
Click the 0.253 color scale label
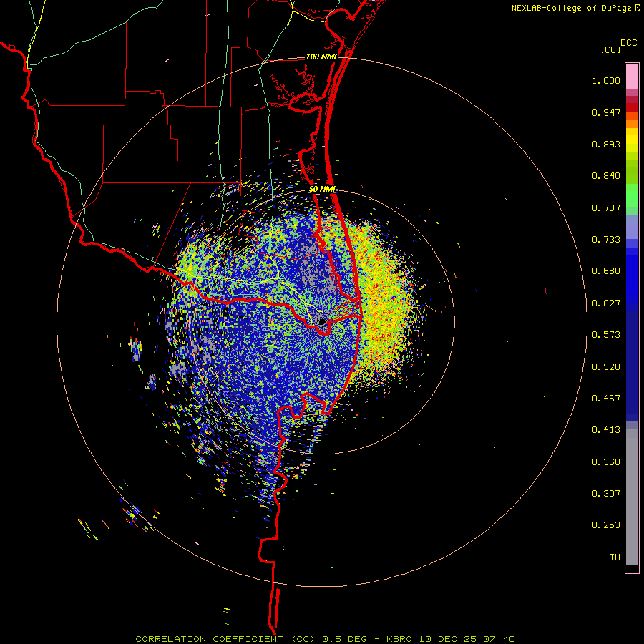pos(606,525)
